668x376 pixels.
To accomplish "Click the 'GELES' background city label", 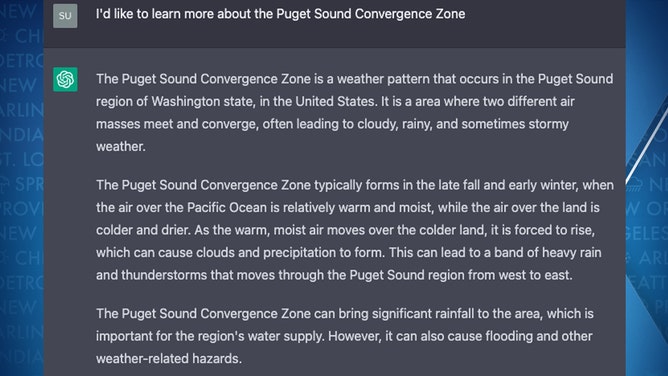I will pyautogui.click(x=647, y=233).
